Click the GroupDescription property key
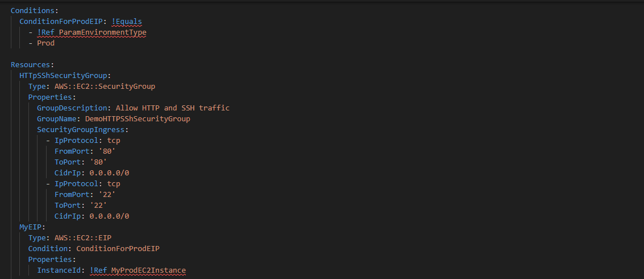644x279 pixels. [72, 108]
